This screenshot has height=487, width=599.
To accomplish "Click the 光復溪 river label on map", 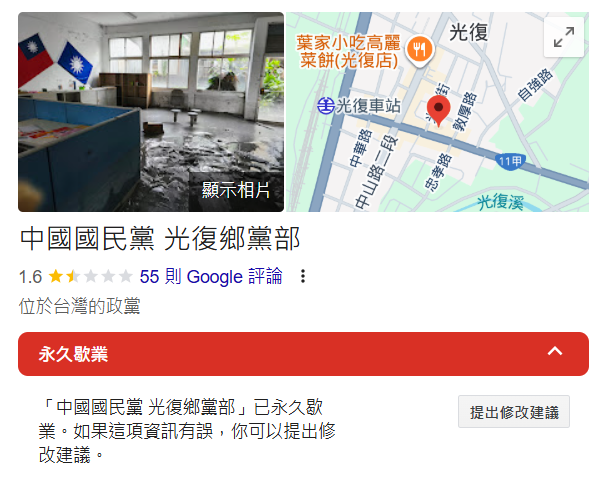I will tap(500, 202).
